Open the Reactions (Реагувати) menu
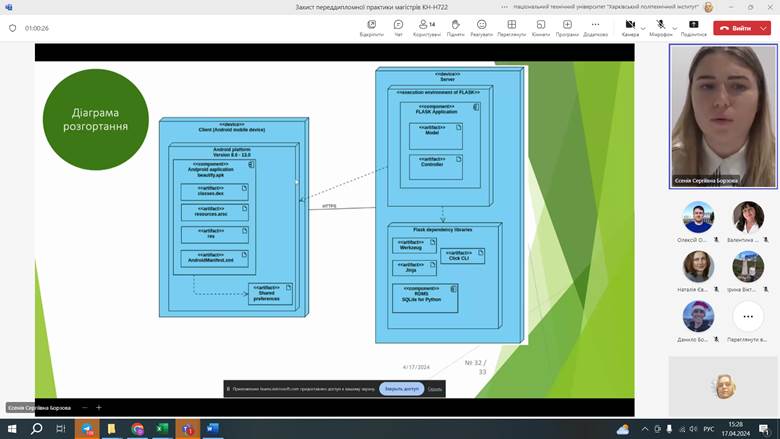The width and height of the screenshot is (780, 439). point(481,25)
